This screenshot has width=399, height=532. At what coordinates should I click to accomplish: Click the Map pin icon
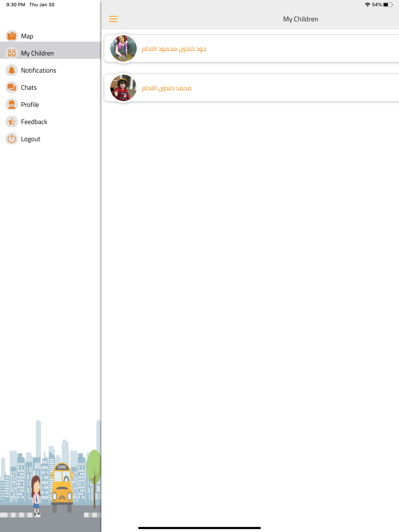tap(11, 36)
